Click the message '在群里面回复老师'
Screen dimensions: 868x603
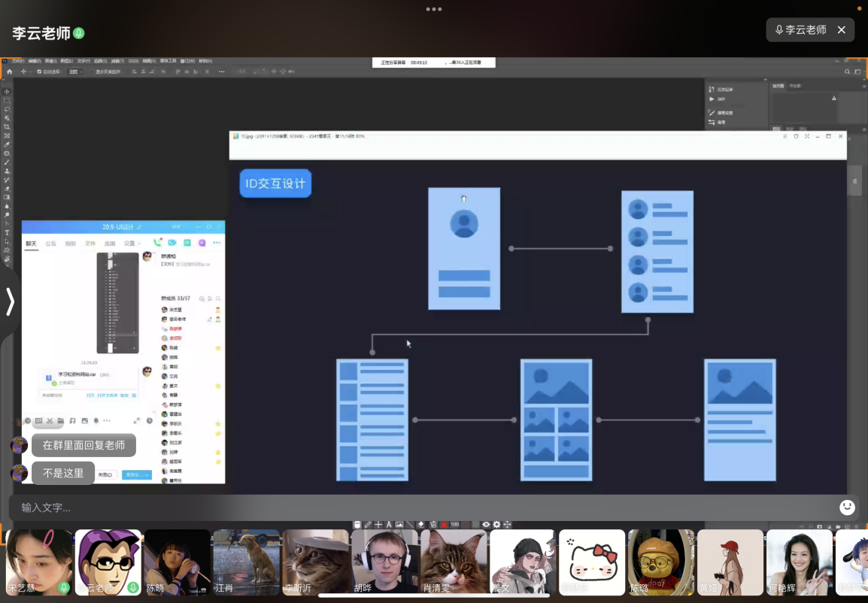point(83,445)
